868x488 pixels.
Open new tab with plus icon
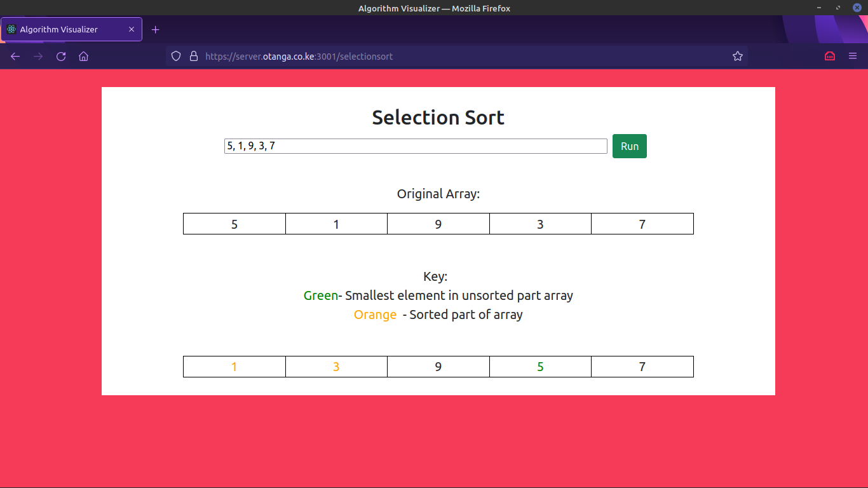coord(156,30)
